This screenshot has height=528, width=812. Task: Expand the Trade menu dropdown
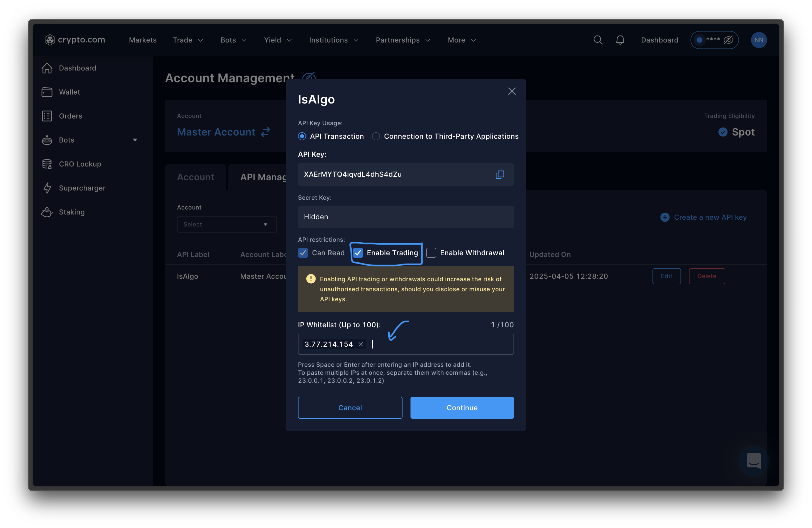click(x=188, y=40)
